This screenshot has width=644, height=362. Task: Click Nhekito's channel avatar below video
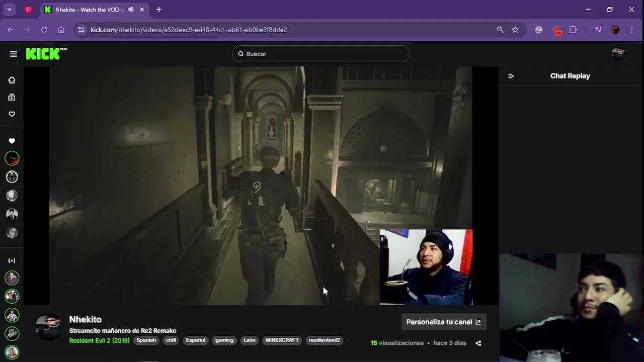pyautogui.click(x=49, y=327)
